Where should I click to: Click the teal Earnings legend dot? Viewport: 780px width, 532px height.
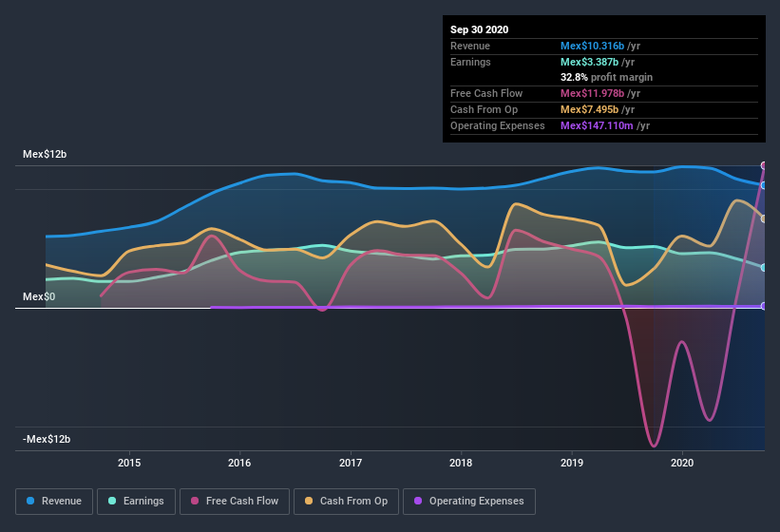[112, 501]
